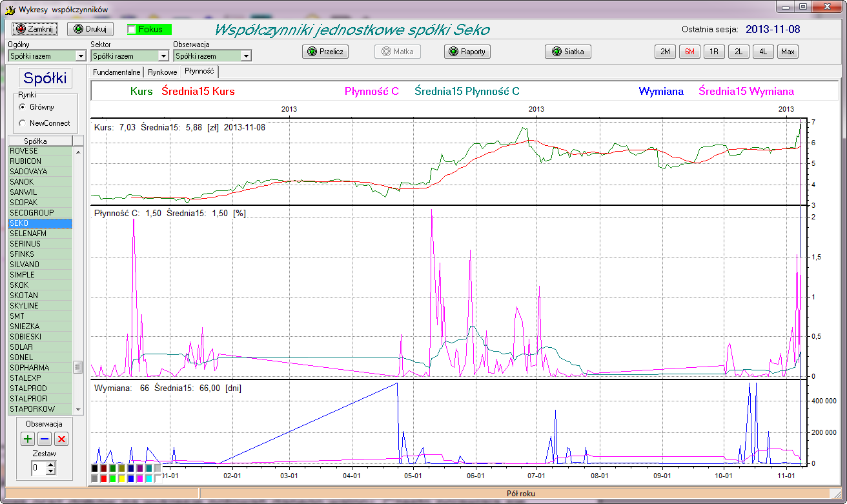Viewport: 847px width, 504px height.
Task: Select the 2L time range
Action: 739,52
